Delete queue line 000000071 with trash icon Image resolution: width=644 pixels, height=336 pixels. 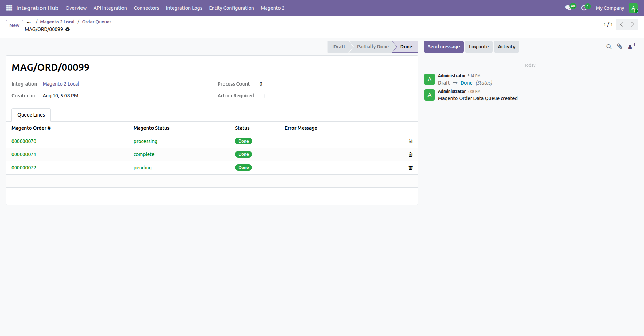click(410, 154)
